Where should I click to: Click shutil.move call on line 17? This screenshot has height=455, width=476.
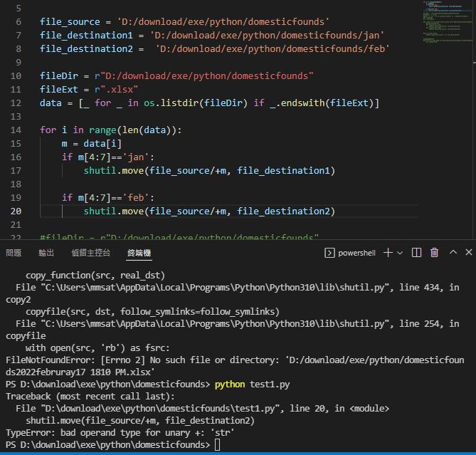[209, 171]
